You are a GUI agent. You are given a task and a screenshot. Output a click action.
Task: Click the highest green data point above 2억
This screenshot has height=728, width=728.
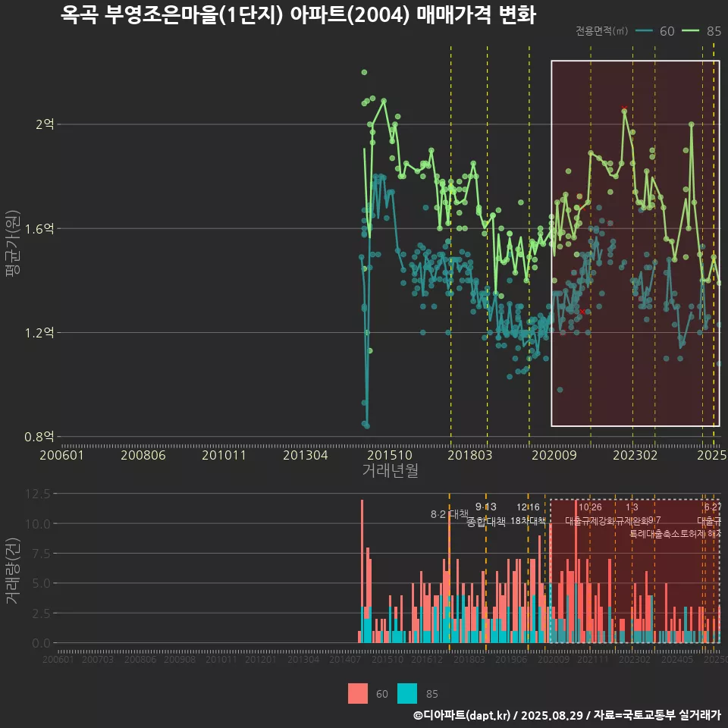[x=364, y=72]
